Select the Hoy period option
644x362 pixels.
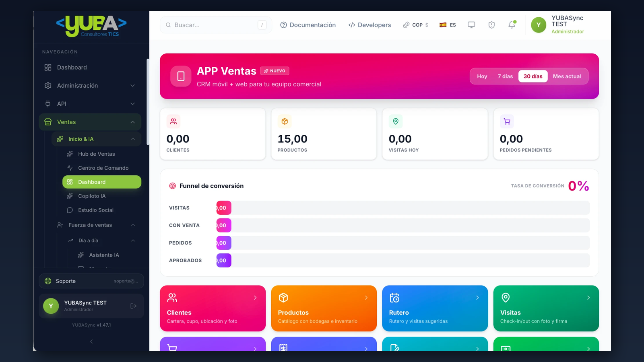pos(482,76)
